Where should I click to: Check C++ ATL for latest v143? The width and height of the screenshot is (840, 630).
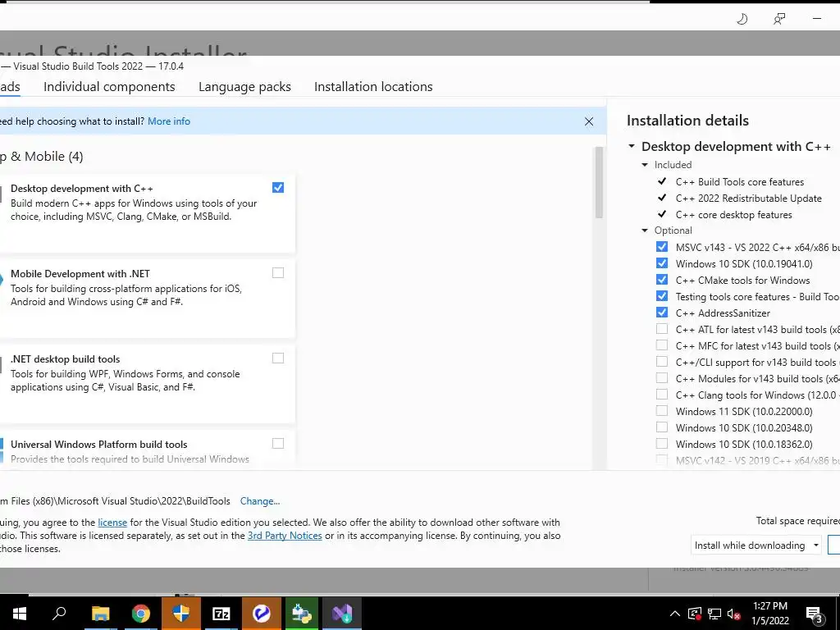click(x=662, y=329)
